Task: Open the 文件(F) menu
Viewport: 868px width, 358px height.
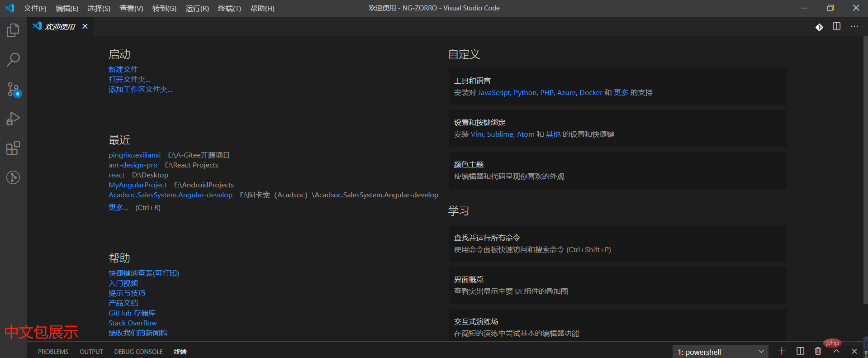Action: pyautogui.click(x=35, y=8)
